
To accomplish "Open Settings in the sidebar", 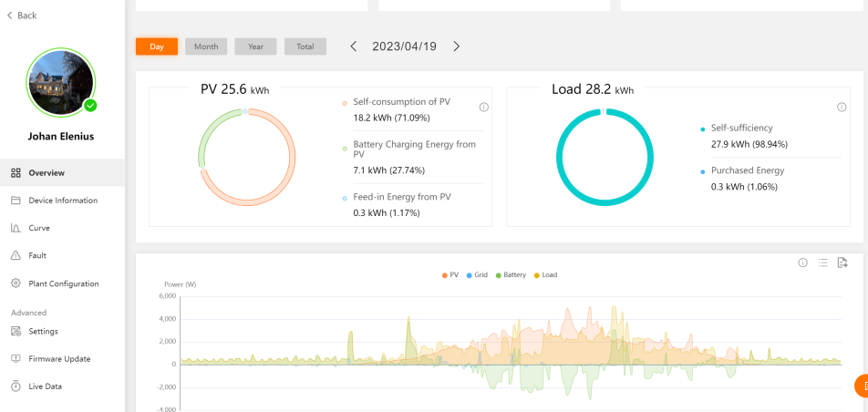I will (x=62, y=331).
